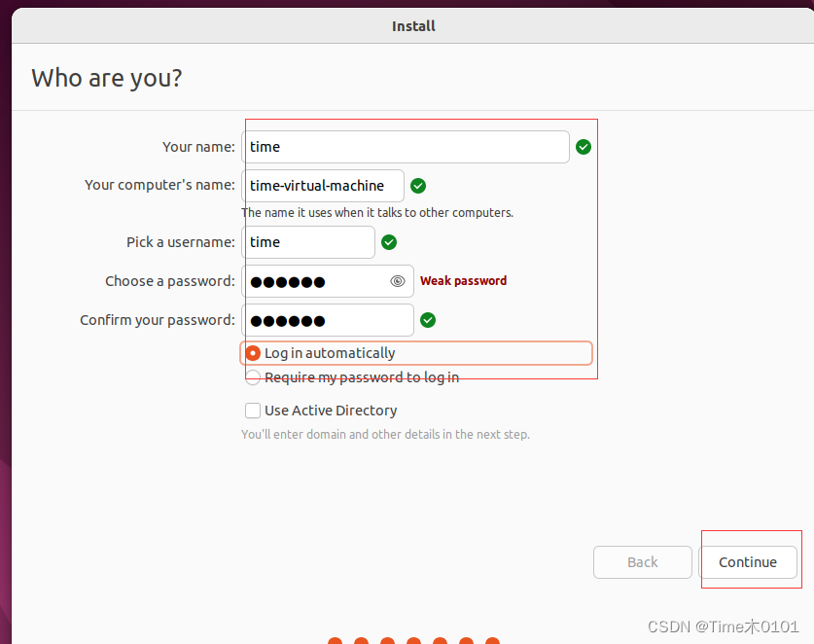814x644 pixels.
Task: Click 'You'll enter domain and other details' text
Action: [x=386, y=434]
